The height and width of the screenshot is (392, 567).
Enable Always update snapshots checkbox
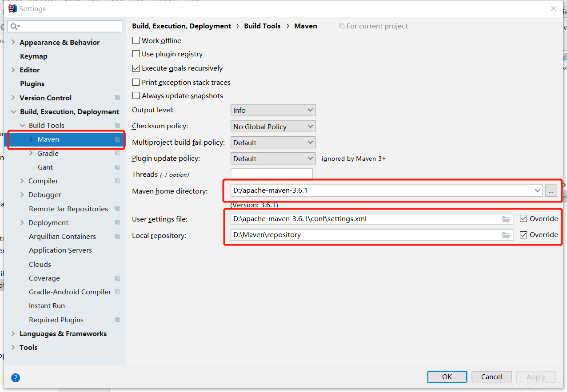[x=136, y=96]
